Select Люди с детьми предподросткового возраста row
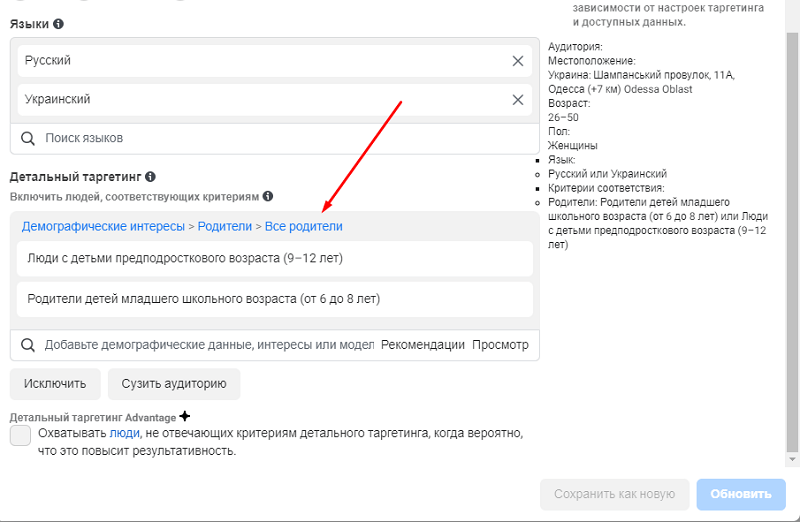Viewport: 800px width, 522px height. point(274,258)
